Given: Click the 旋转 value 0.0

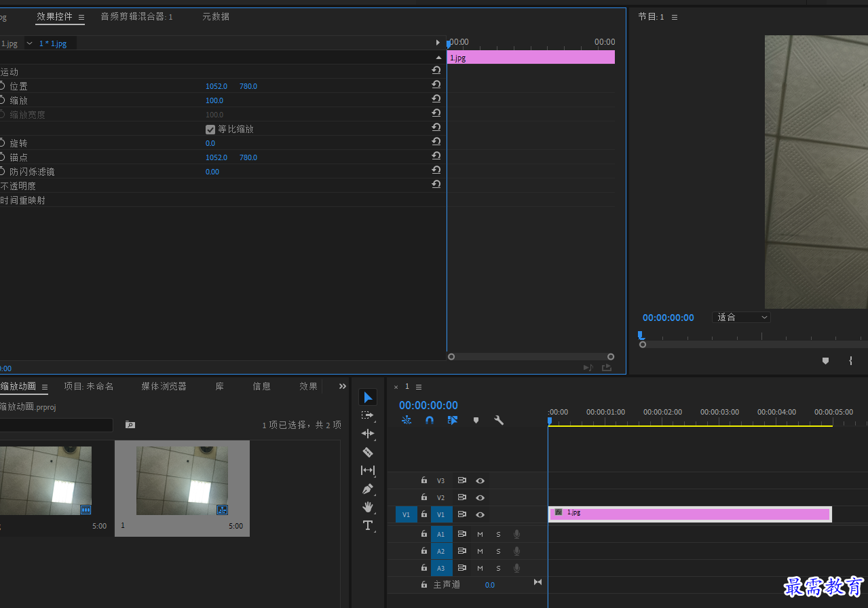Looking at the screenshot, I should tap(210, 143).
